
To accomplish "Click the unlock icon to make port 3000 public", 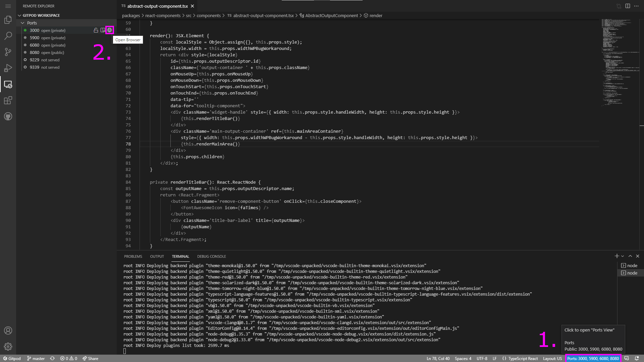I will click(x=96, y=30).
